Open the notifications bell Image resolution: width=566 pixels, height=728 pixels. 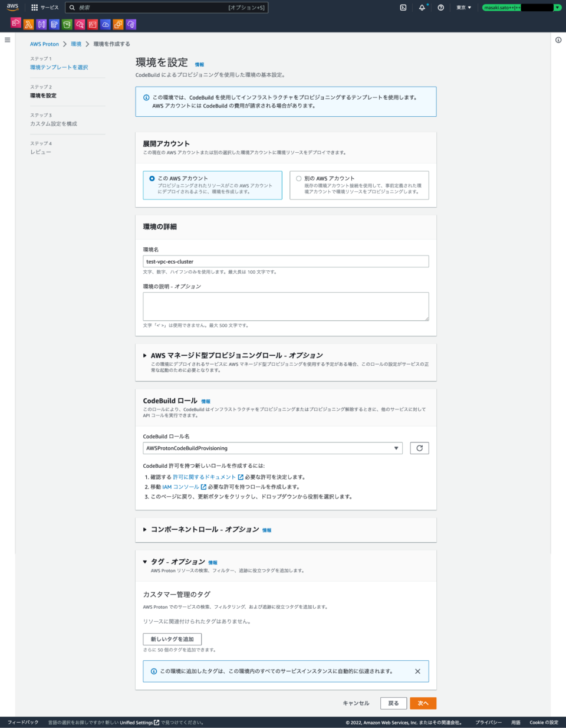[422, 8]
